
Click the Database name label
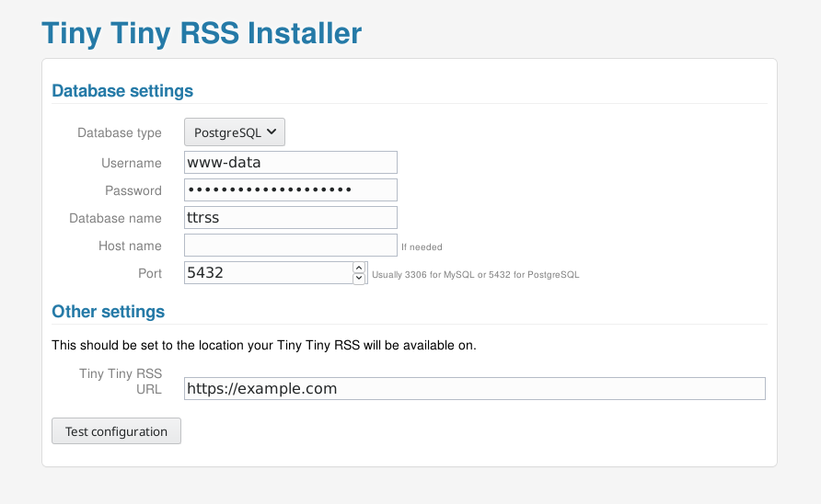pyautogui.click(x=115, y=218)
